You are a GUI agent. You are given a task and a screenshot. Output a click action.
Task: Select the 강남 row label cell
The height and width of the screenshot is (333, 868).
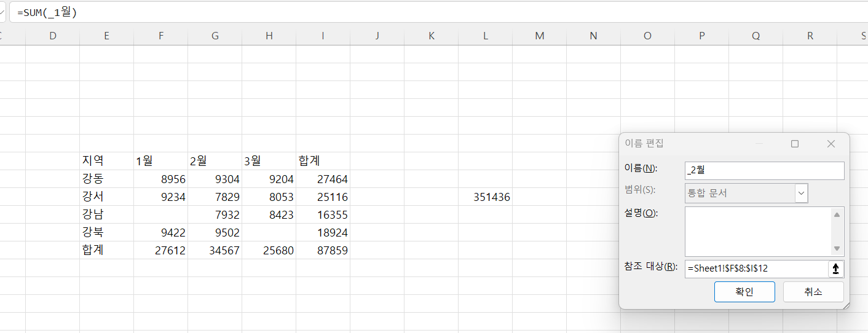coord(107,215)
